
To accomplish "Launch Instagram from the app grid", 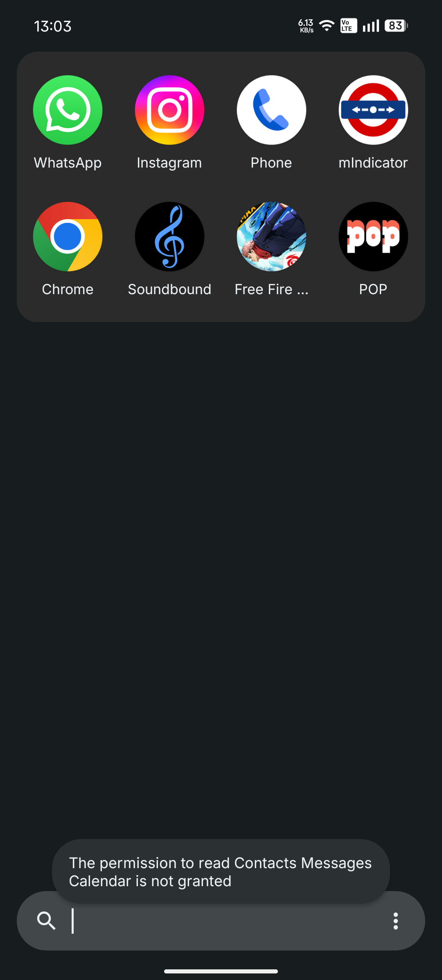I will tap(169, 110).
